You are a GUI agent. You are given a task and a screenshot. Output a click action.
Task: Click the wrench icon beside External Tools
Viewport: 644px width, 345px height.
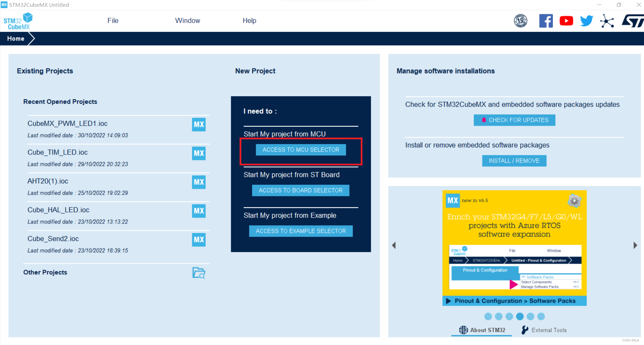[x=525, y=330]
